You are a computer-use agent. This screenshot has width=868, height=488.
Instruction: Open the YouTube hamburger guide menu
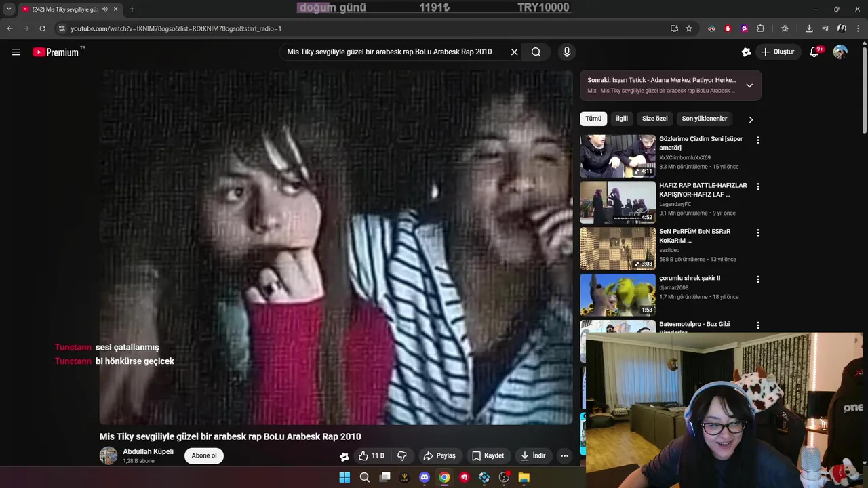[16, 52]
